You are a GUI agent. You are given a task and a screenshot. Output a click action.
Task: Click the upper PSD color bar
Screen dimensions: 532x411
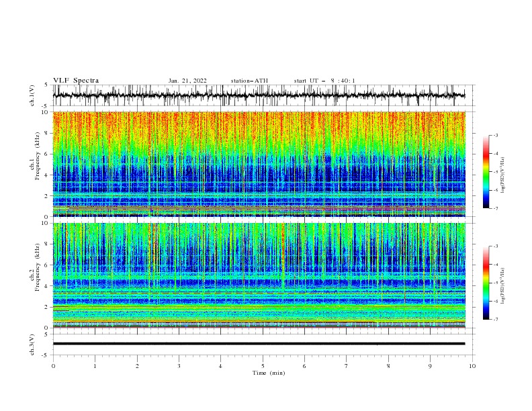click(486, 172)
